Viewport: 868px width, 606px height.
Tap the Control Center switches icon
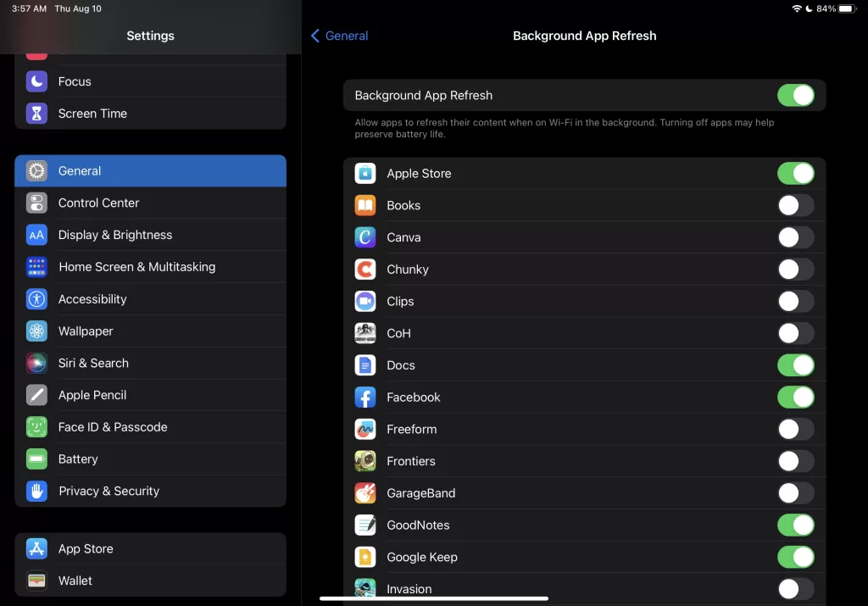36,203
